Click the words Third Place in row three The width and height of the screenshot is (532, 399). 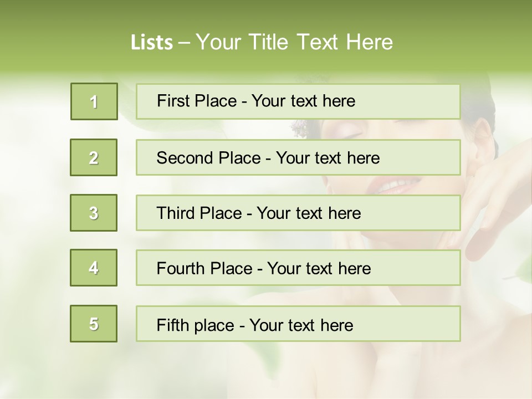point(199,213)
